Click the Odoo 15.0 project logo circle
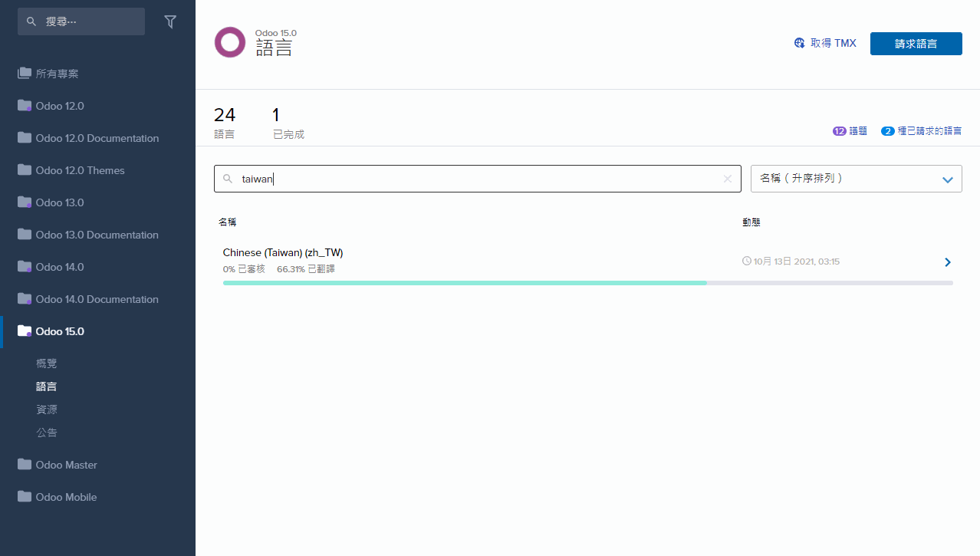 [229, 42]
